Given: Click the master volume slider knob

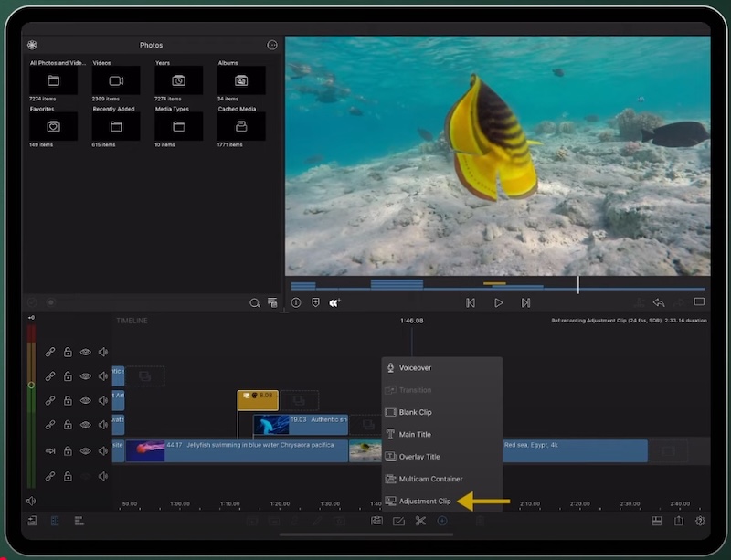Looking at the screenshot, I should coord(31,386).
